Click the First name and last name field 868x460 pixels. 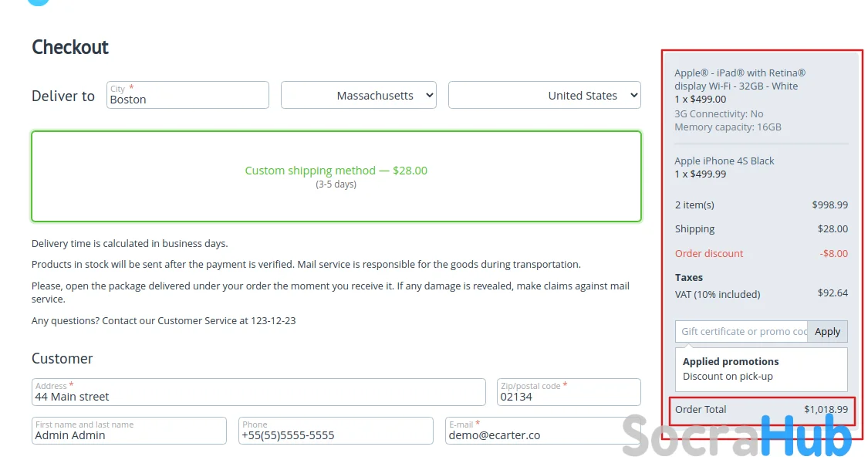tap(129, 431)
